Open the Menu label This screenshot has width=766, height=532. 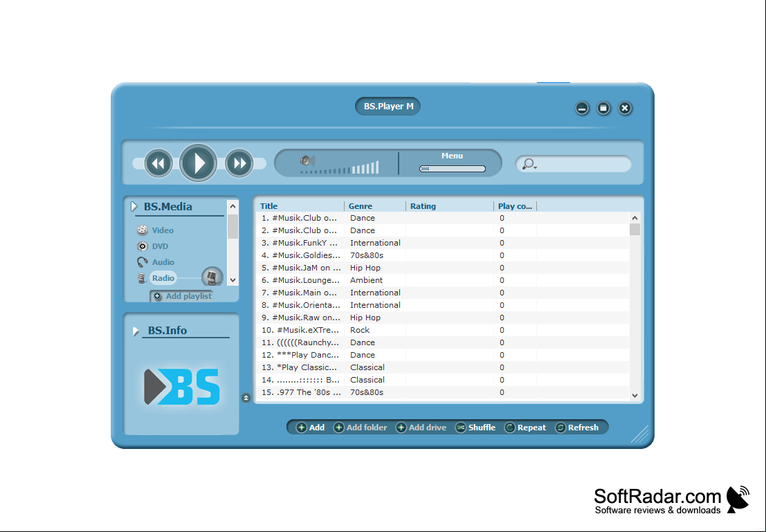pos(452,156)
